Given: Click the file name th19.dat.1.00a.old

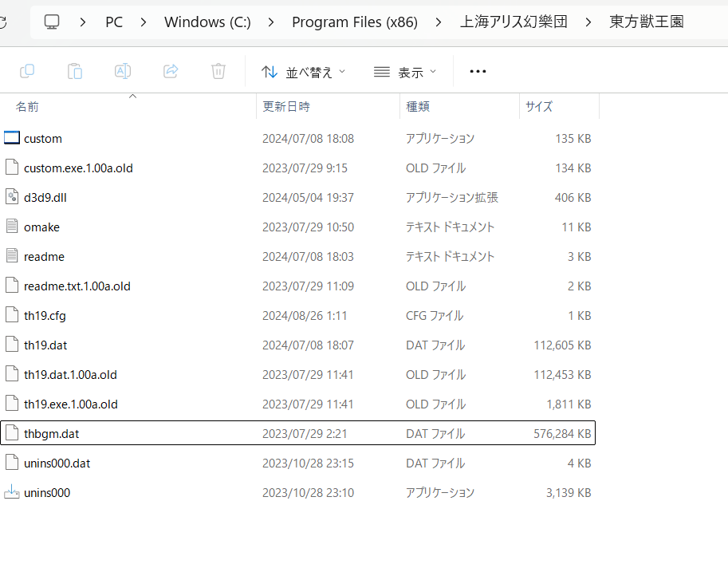Looking at the screenshot, I should click(71, 375).
